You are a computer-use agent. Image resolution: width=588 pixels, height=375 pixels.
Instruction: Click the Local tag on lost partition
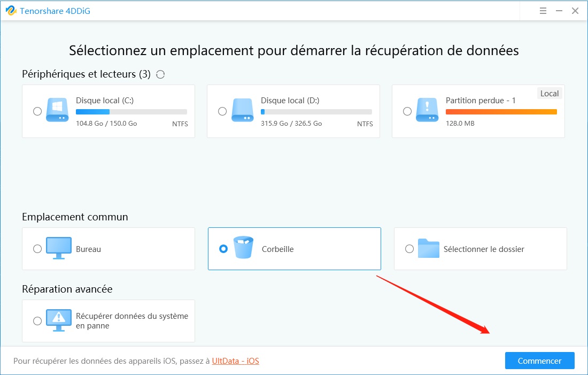click(x=550, y=94)
